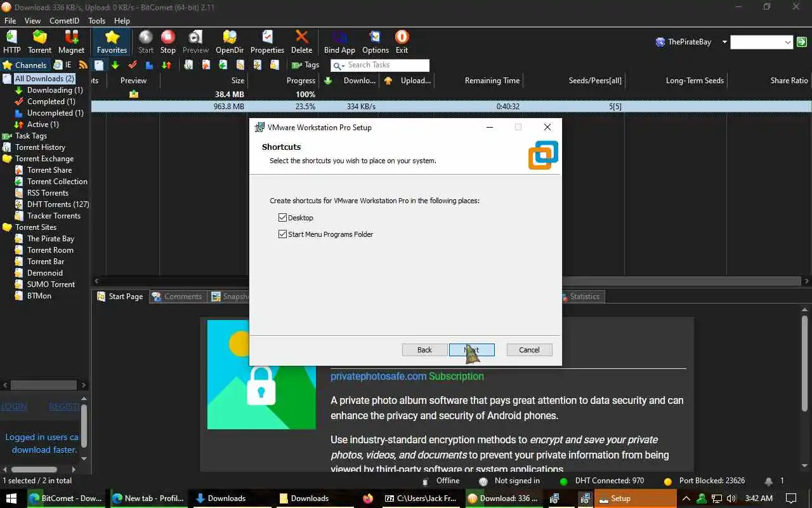The width and height of the screenshot is (812, 508).
Task: Select Completed (1) in the sidebar
Action: 51,102
